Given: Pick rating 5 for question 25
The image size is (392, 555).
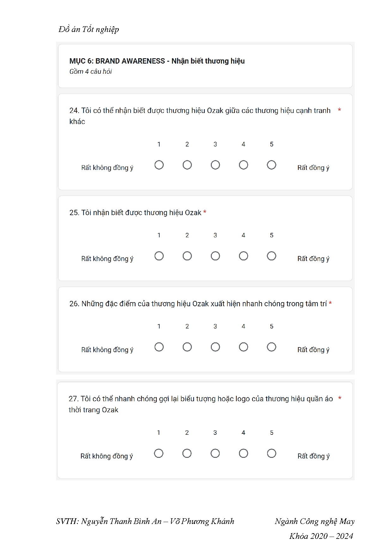Looking at the screenshot, I should coord(272,256).
